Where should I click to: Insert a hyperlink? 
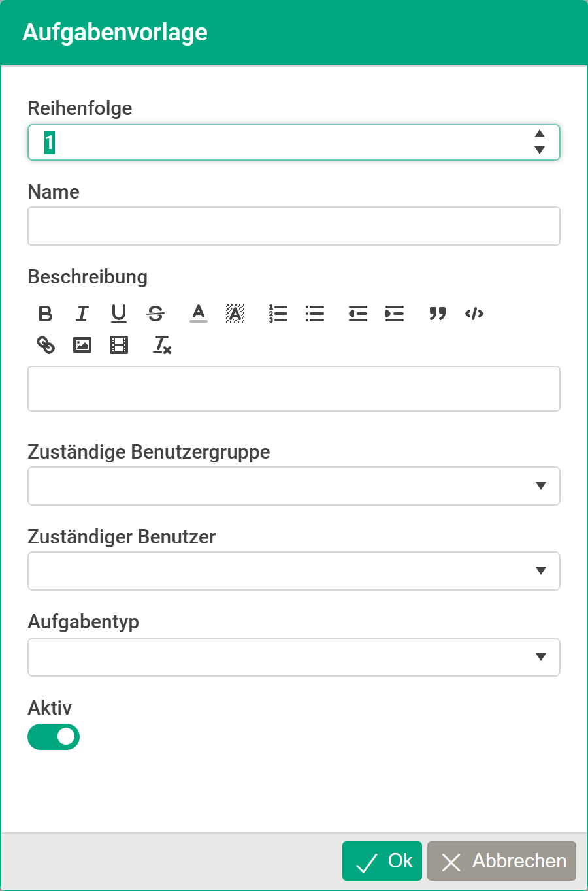pos(46,345)
